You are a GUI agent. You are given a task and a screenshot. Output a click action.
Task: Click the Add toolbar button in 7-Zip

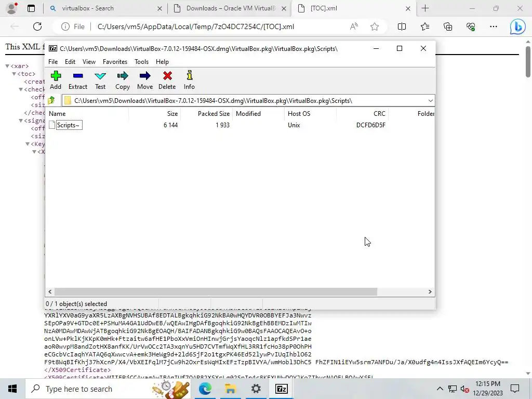pos(56,80)
